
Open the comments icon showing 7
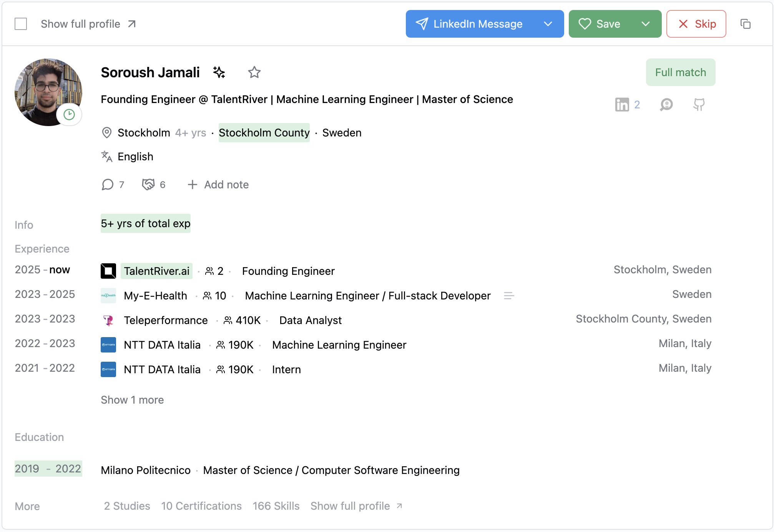108,185
